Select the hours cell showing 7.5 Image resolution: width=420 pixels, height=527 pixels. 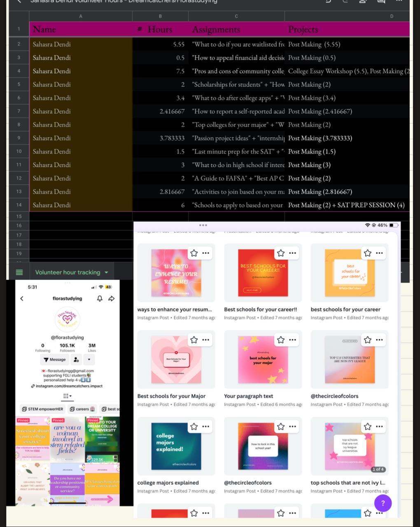coord(160,71)
